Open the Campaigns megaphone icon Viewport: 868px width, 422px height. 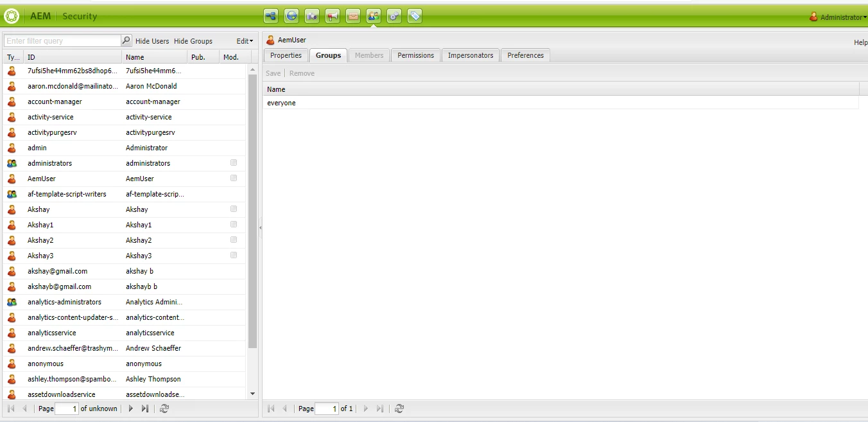tap(333, 16)
